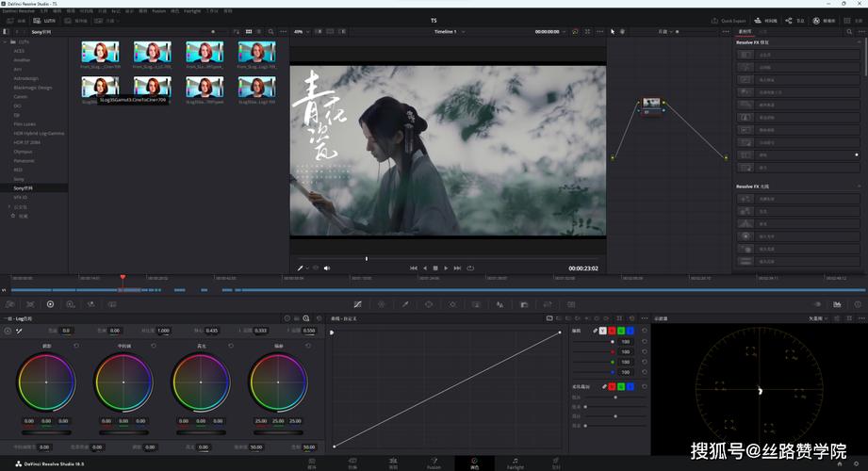Open the Key palette
Viewport: 868px width, 471px height.
tap(524, 304)
